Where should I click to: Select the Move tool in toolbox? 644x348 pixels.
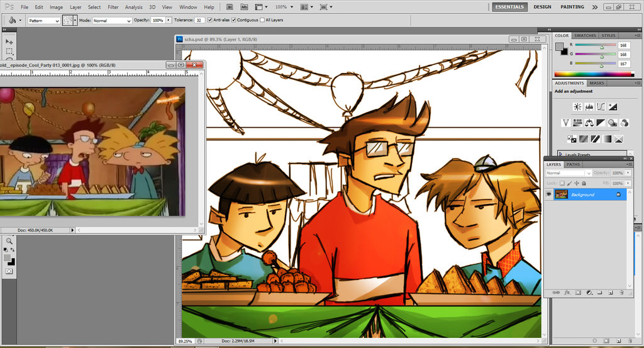pos(9,42)
